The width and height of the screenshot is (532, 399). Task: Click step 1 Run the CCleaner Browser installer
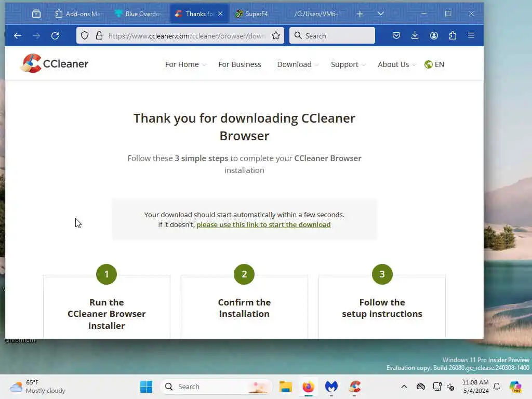click(107, 314)
